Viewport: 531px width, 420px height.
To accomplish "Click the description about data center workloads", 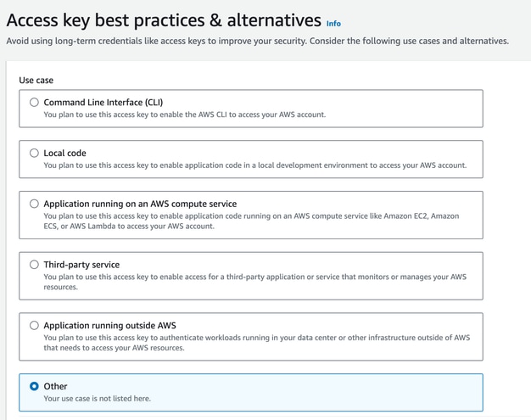I will point(257,343).
